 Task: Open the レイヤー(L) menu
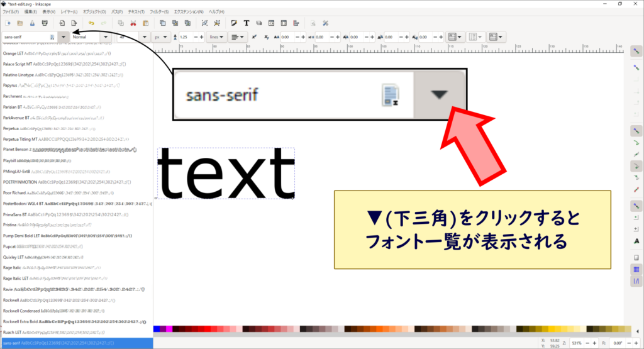pyautogui.click(x=69, y=12)
